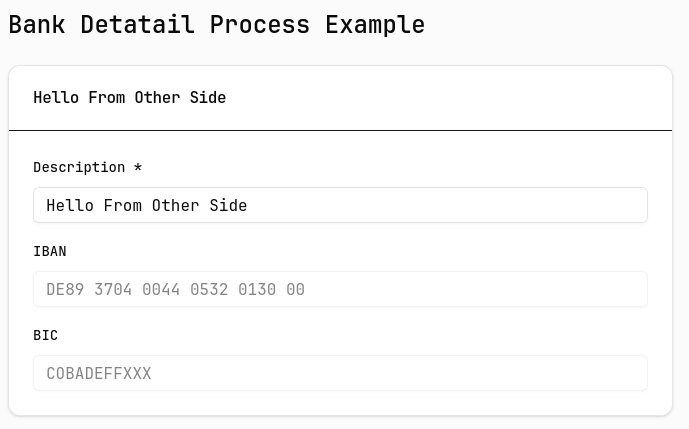Image resolution: width=689 pixels, height=429 pixels.
Task: Click the IBAN field label
Action: coord(50,251)
